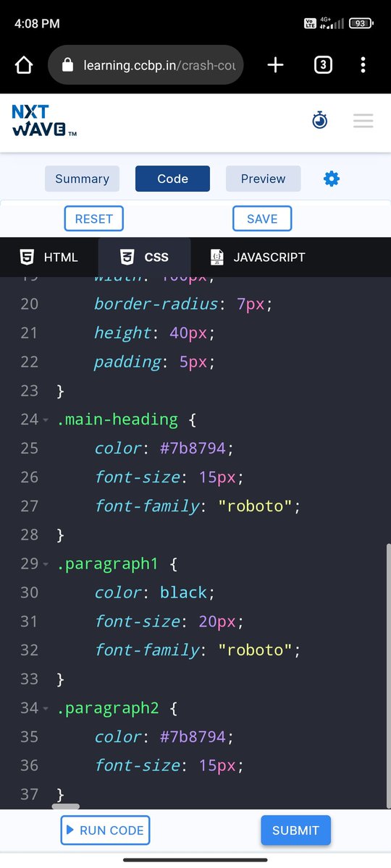Click line number 28 in gutter
The width and height of the screenshot is (391, 868).
pos(29,535)
